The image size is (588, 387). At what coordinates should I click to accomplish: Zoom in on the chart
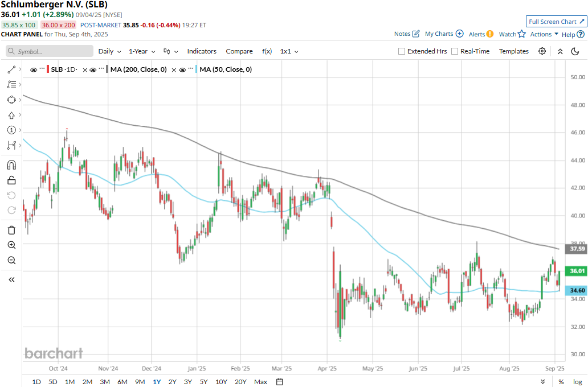coord(11,245)
